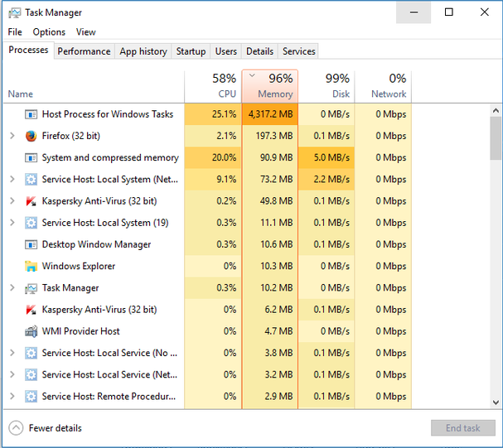Click the System and compressed memory icon
The width and height of the screenshot is (503, 448).
point(31,157)
